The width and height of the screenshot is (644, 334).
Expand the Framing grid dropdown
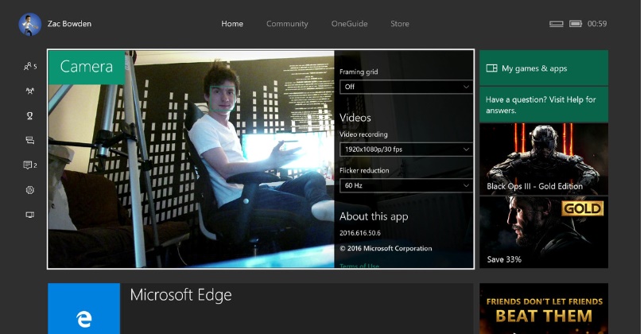point(406,87)
